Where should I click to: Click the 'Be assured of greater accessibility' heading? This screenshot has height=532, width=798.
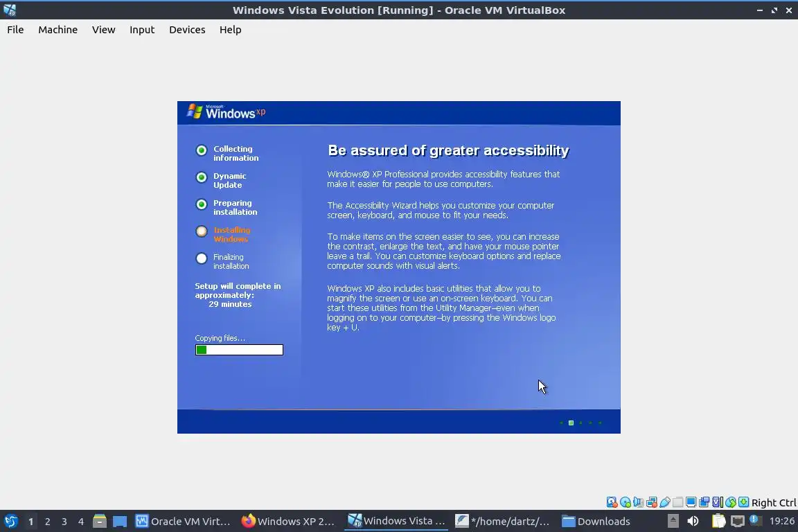click(x=448, y=151)
